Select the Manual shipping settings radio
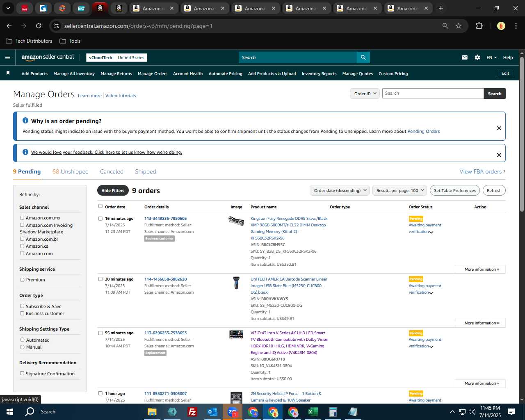This screenshot has width=525, height=420. 22,347
